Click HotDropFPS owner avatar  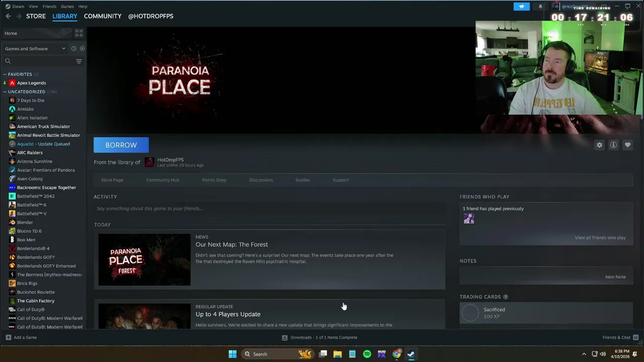click(149, 162)
